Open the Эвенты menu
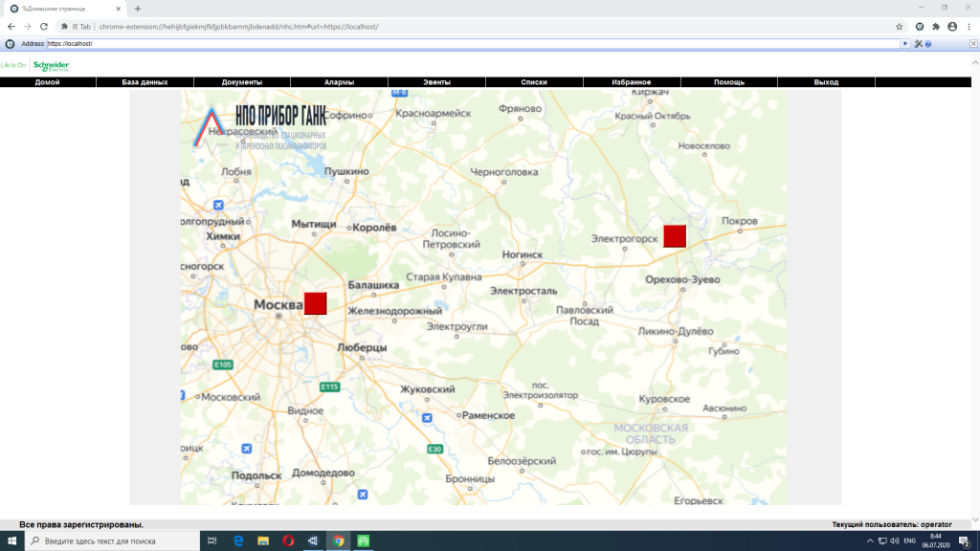 (436, 82)
